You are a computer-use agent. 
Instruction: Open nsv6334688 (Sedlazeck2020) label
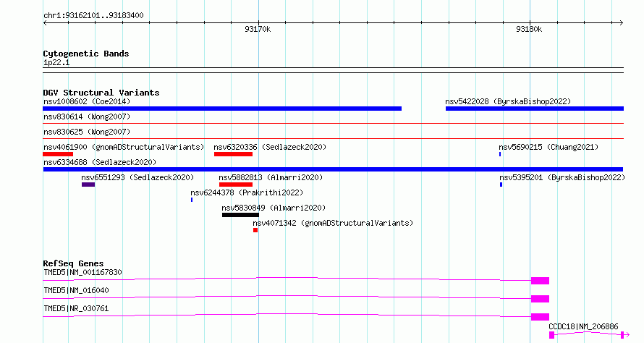(x=100, y=162)
